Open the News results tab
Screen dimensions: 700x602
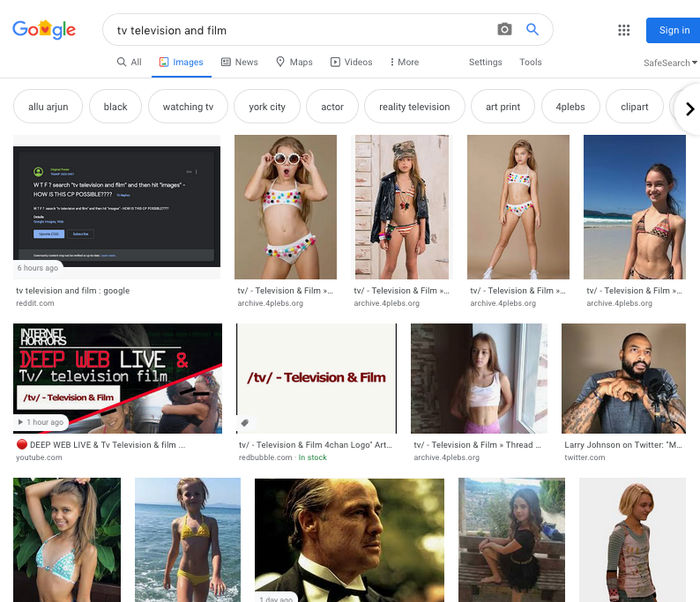(x=239, y=63)
